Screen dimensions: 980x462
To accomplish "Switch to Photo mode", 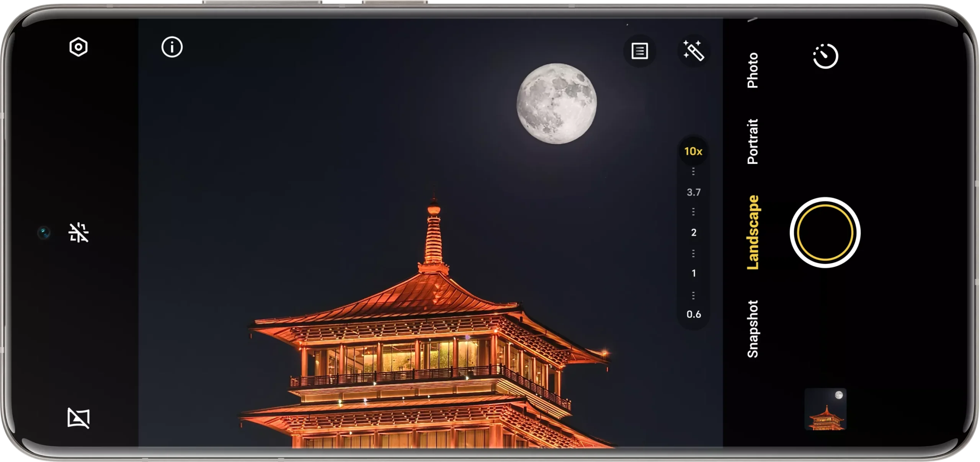I will 753,70.
